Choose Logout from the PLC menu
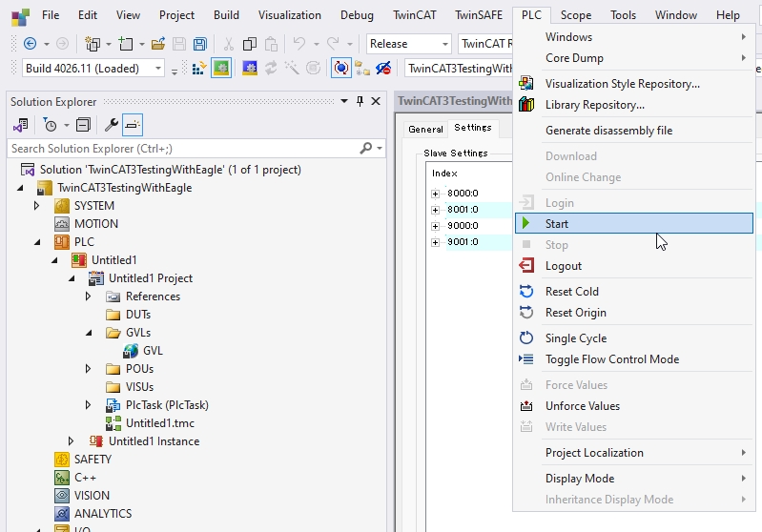The height and width of the screenshot is (532, 762). click(x=633, y=266)
